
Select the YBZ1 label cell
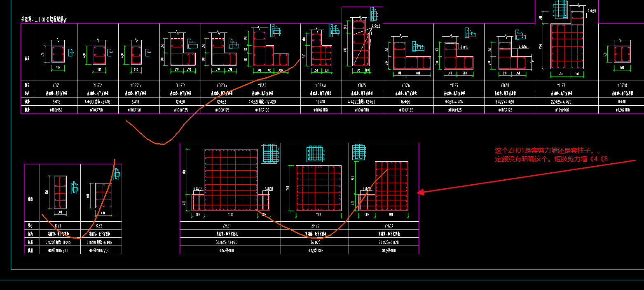pos(56,85)
